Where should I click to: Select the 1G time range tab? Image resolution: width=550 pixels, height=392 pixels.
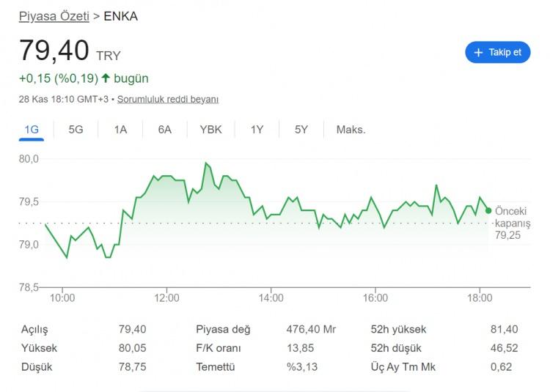[32, 130]
